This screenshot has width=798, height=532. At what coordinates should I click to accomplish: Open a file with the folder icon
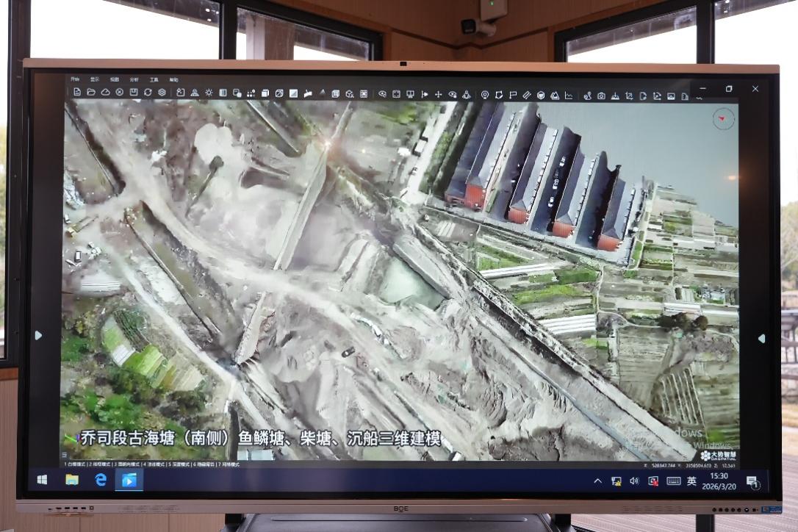91,93
